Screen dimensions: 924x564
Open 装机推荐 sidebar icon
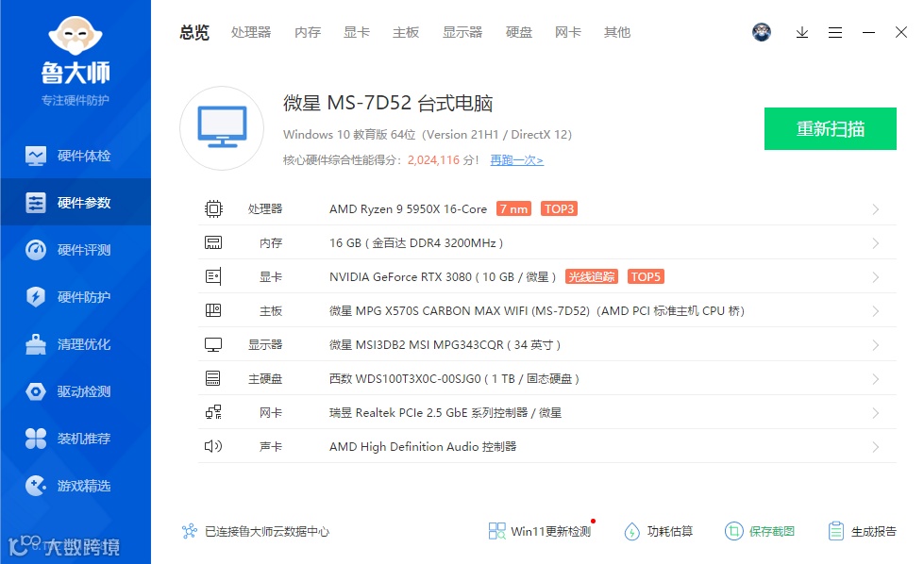(36, 438)
